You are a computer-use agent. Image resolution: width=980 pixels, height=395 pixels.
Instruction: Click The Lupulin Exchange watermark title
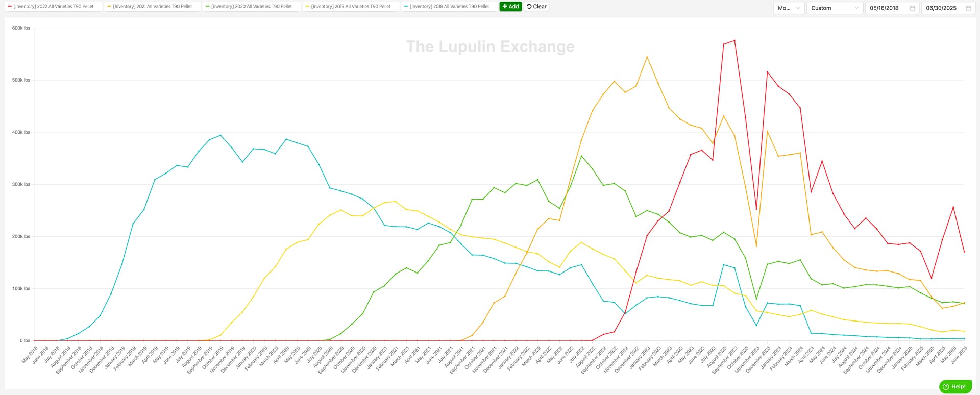pyautogui.click(x=490, y=46)
